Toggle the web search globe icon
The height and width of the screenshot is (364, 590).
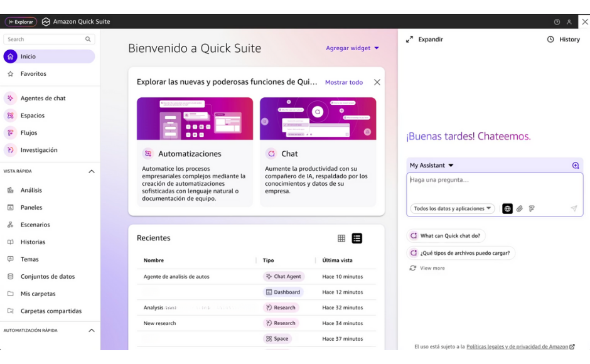tap(507, 209)
